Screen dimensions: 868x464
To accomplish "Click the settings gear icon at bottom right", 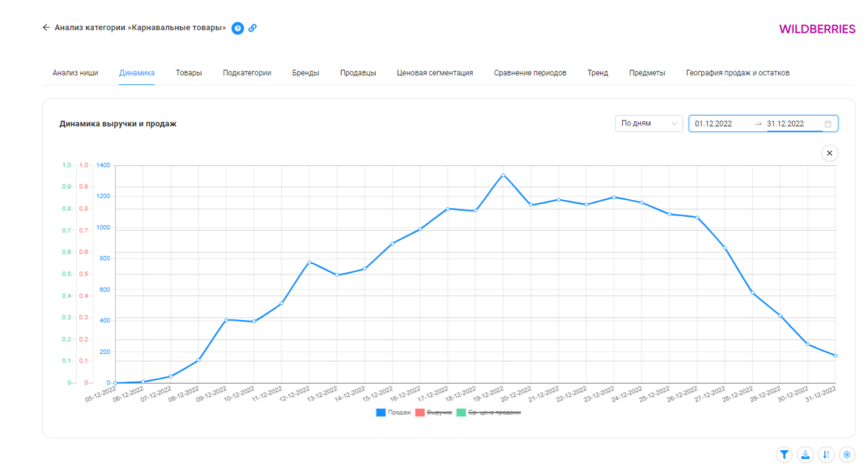I will (847, 454).
